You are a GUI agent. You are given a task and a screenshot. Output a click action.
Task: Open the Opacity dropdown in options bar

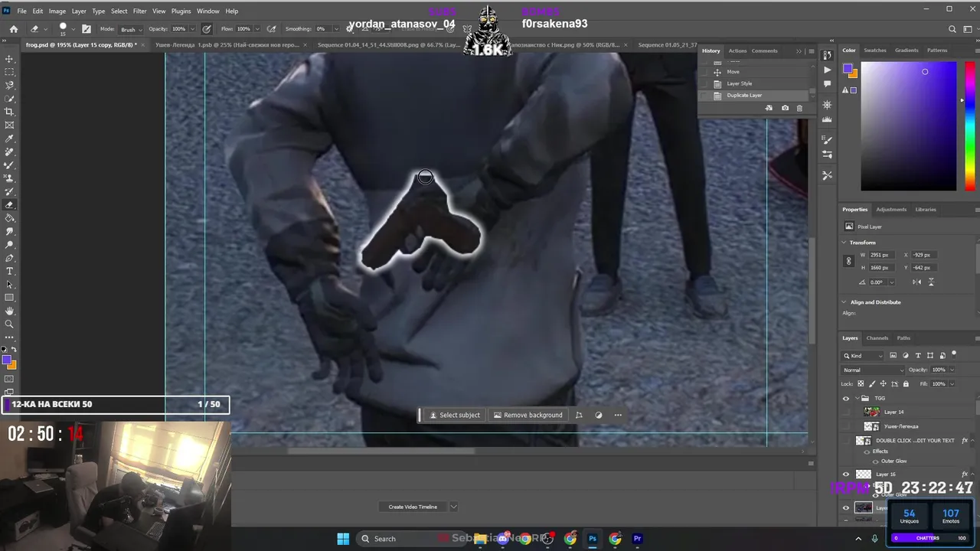tap(191, 29)
